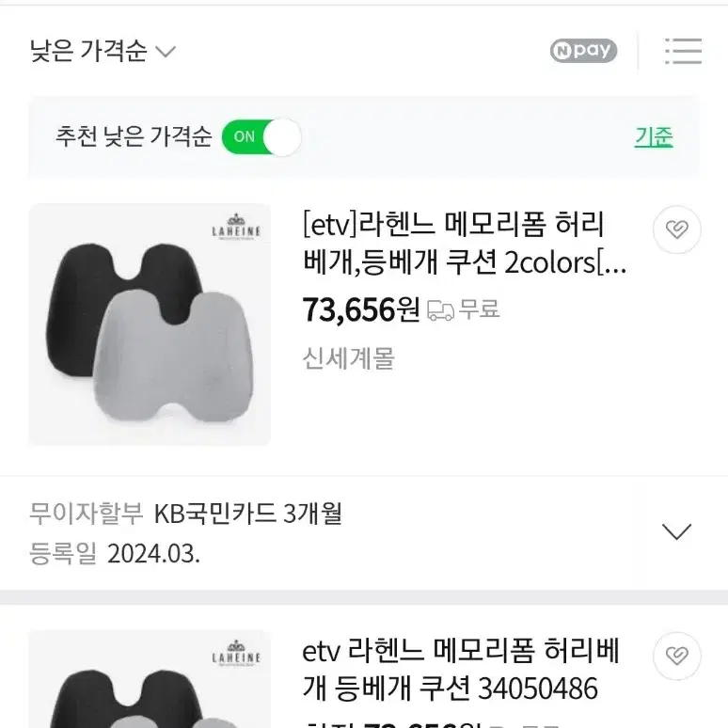728x728 pixels.
Task: Click the free shipping truck icon
Action: click(x=440, y=310)
